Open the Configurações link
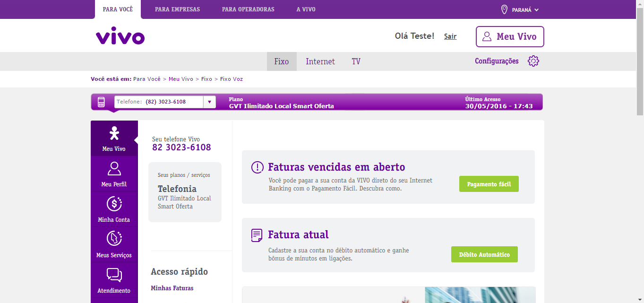644x303 pixels. [497, 61]
